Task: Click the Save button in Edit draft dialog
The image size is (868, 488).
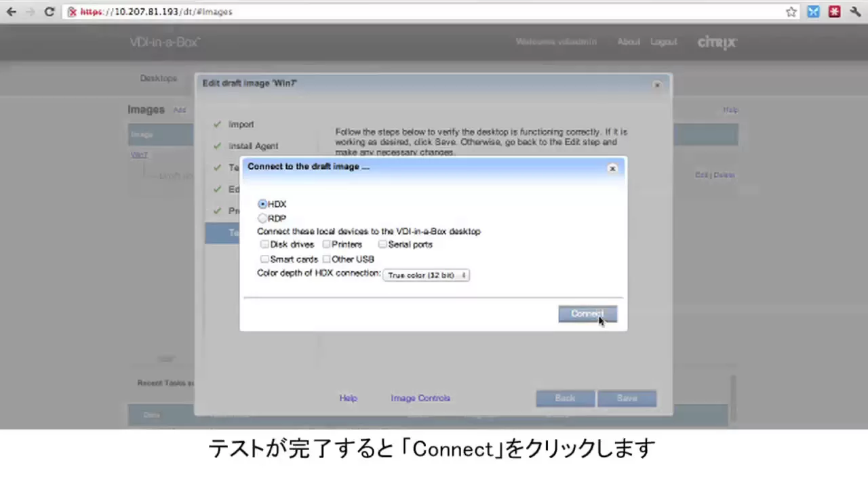Action: [x=627, y=399]
